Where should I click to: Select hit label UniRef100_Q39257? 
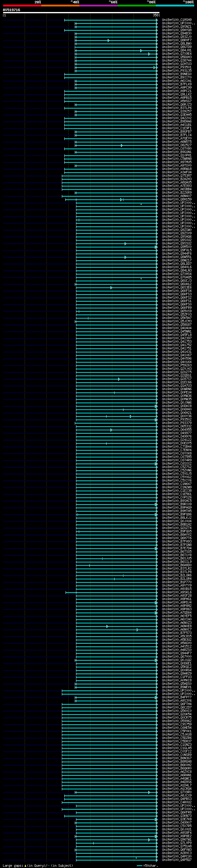coord(176,111)
